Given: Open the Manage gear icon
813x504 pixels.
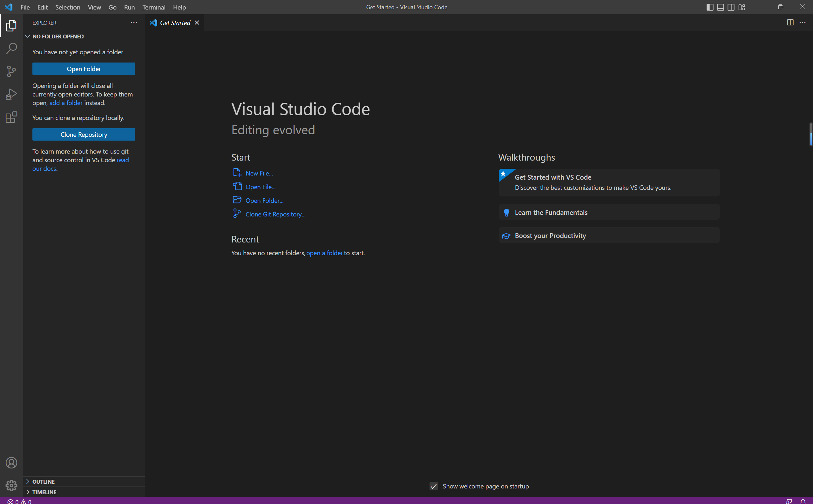Looking at the screenshot, I should point(11,485).
